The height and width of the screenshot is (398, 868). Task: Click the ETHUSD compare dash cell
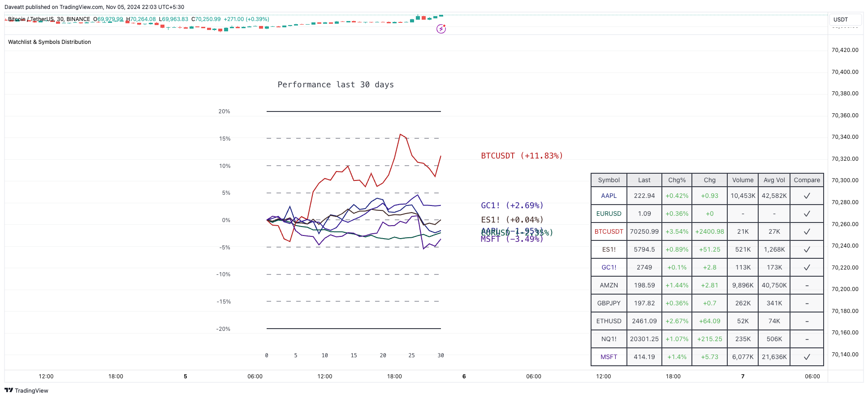[x=807, y=321]
